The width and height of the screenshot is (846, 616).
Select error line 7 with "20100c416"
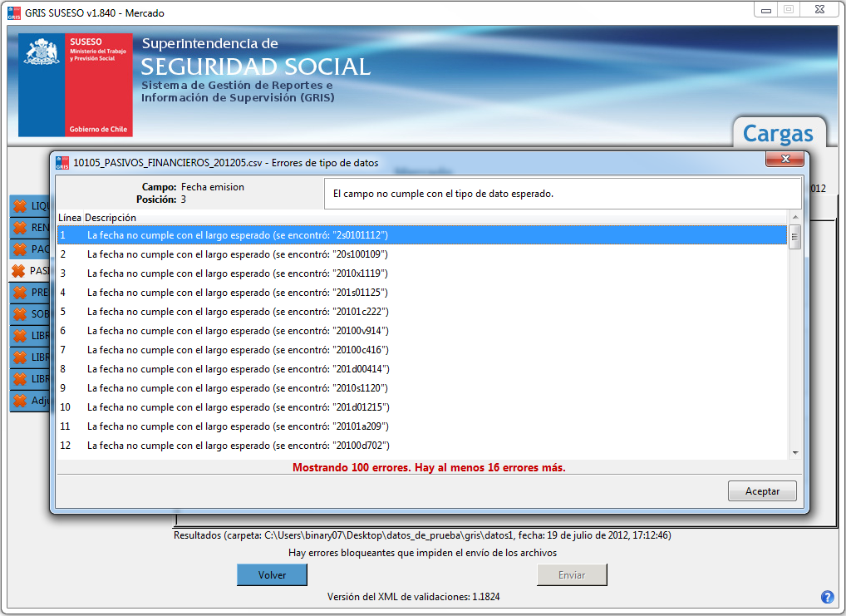coord(422,350)
